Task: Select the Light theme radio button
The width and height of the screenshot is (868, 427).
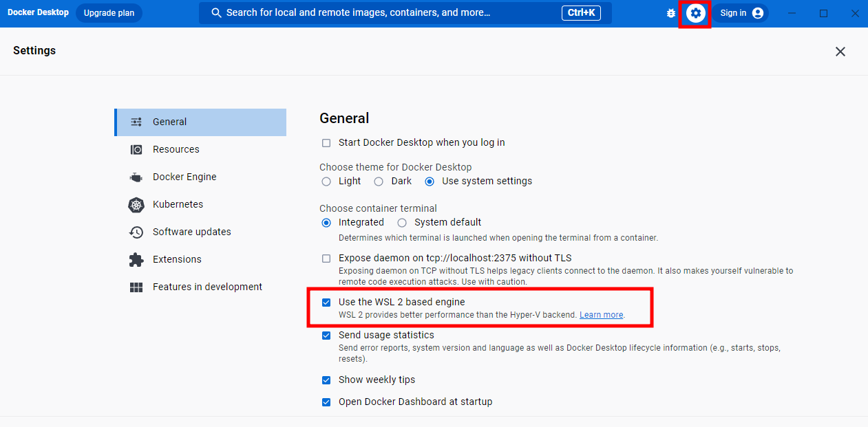Action: coord(326,182)
